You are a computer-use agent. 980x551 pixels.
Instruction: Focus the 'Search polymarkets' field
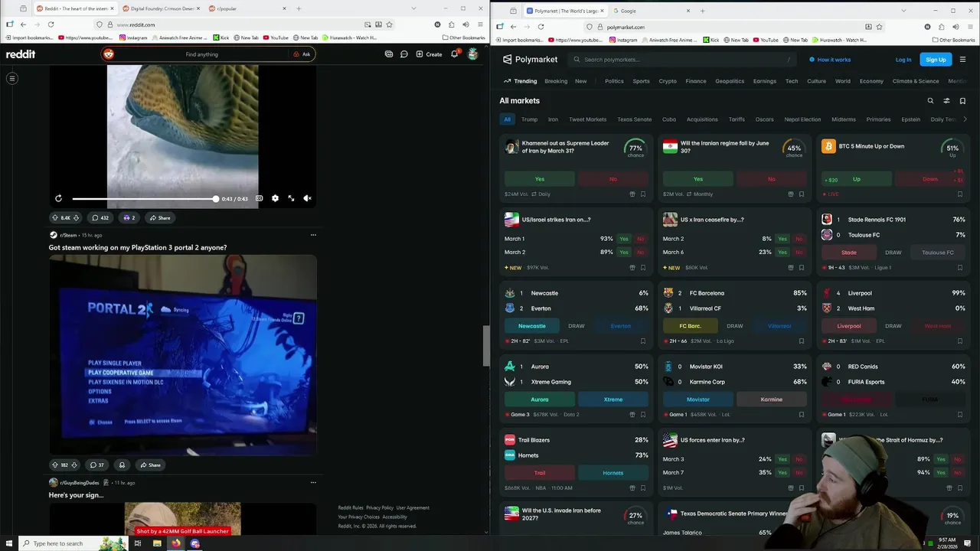point(684,60)
